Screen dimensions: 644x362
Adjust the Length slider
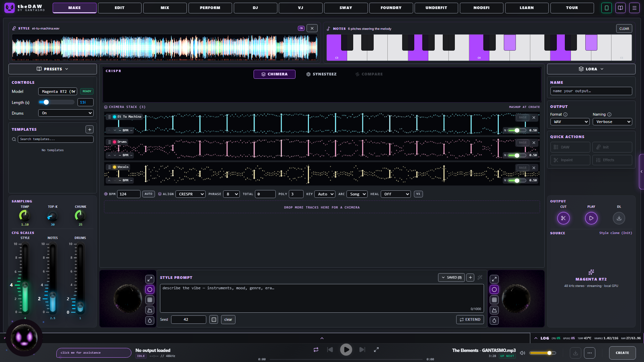56,102
